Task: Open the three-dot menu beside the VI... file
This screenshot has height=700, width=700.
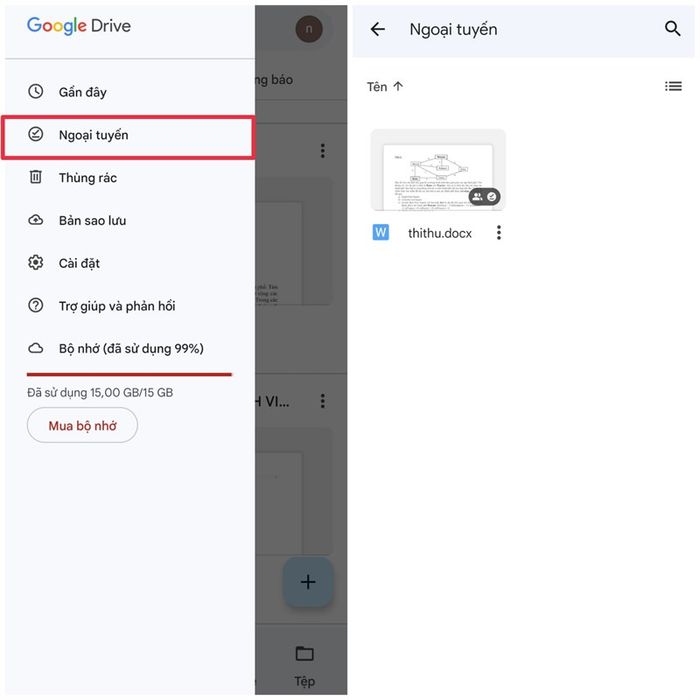Action: point(323,401)
